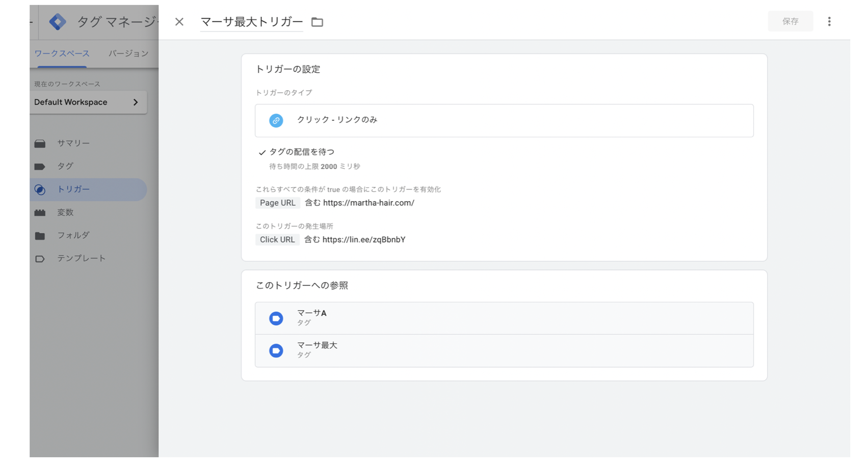The width and height of the screenshot is (868, 470).
Task: Toggle the タグの配信を待つ checkmark
Action: point(262,152)
